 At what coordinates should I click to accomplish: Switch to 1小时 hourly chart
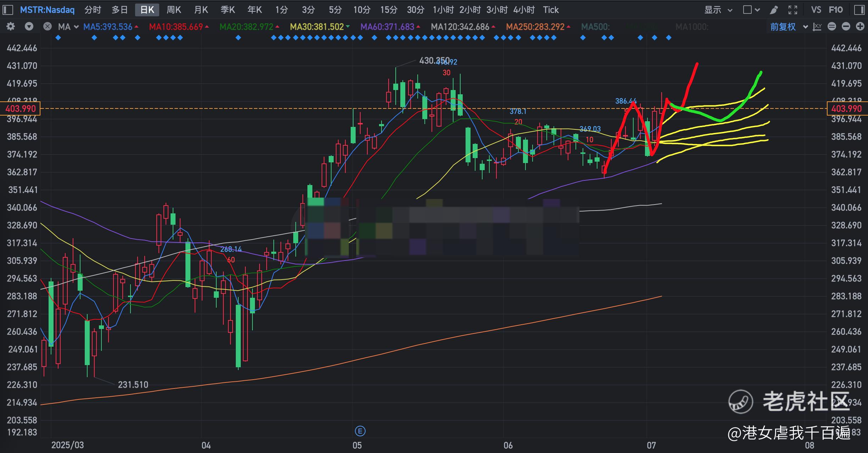(443, 10)
